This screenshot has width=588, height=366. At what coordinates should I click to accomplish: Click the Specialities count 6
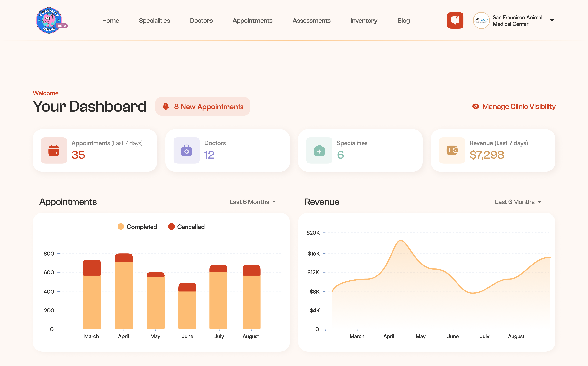pyautogui.click(x=340, y=155)
